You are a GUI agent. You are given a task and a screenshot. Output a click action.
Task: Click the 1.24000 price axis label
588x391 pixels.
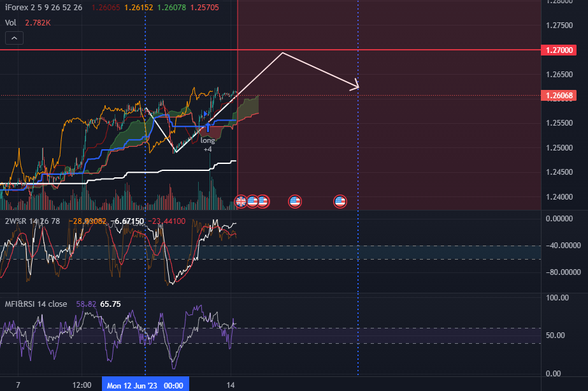(559, 197)
